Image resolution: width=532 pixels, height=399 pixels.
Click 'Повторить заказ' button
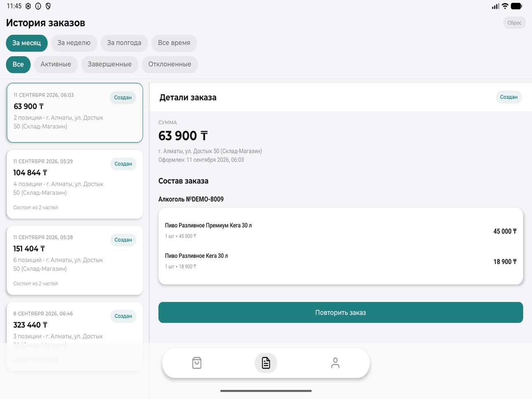pyautogui.click(x=341, y=312)
